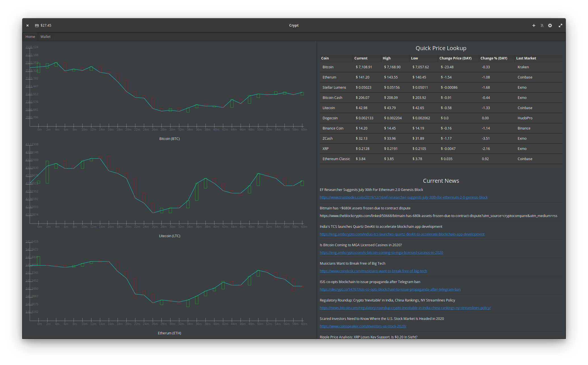Open decrypt.co ISIS blockchain propaganda link
Screen dimensions: 588x365
tap(390, 290)
